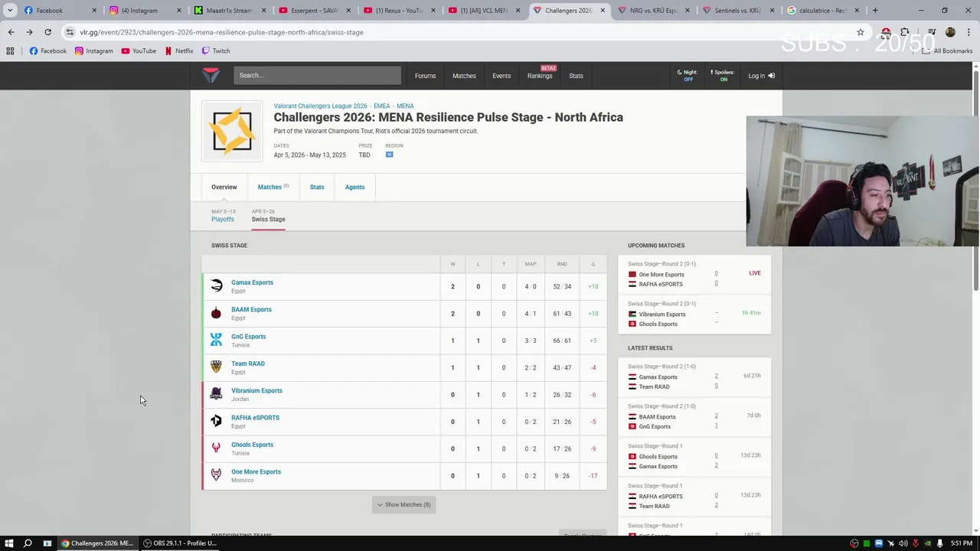The image size is (980, 551).
Task: Open the Twitch bookmark
Action: coord(216,51)
